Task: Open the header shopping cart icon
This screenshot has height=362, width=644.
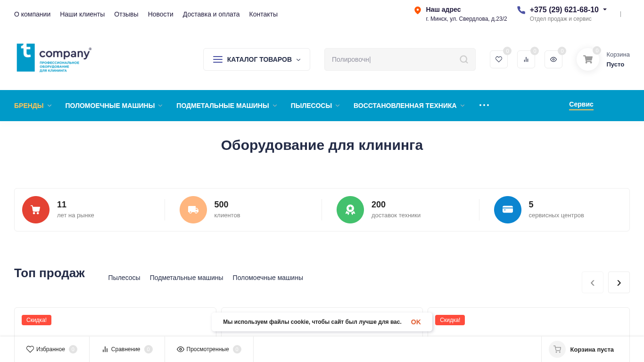Action: coord(588,59)
